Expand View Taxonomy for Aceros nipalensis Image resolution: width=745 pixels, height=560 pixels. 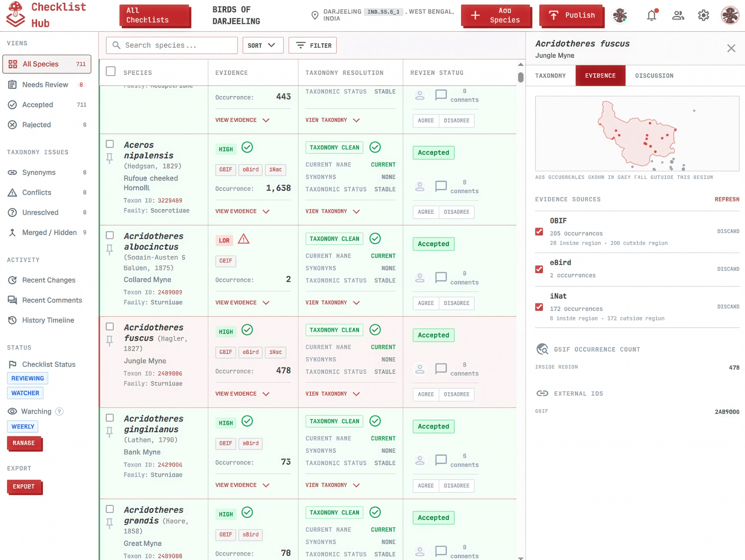tap(333, 212)
